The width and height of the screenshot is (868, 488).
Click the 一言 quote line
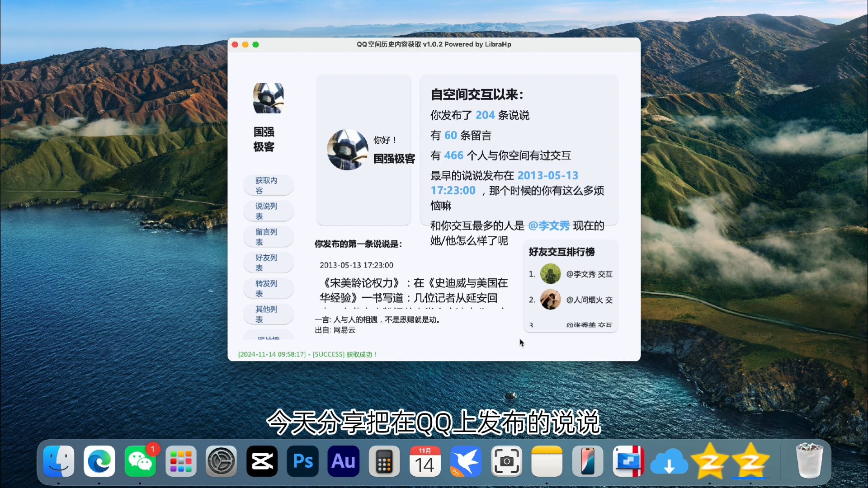pos(377,319)
